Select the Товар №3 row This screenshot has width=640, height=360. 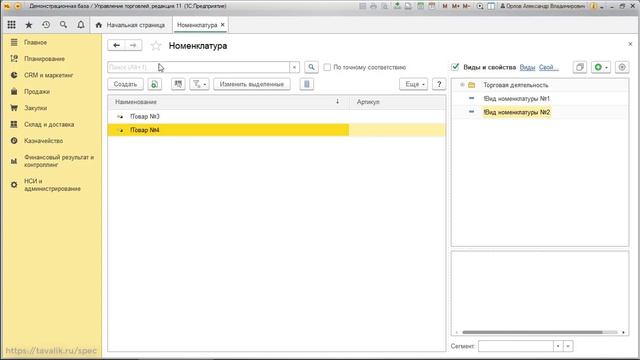tap(277, 116)
